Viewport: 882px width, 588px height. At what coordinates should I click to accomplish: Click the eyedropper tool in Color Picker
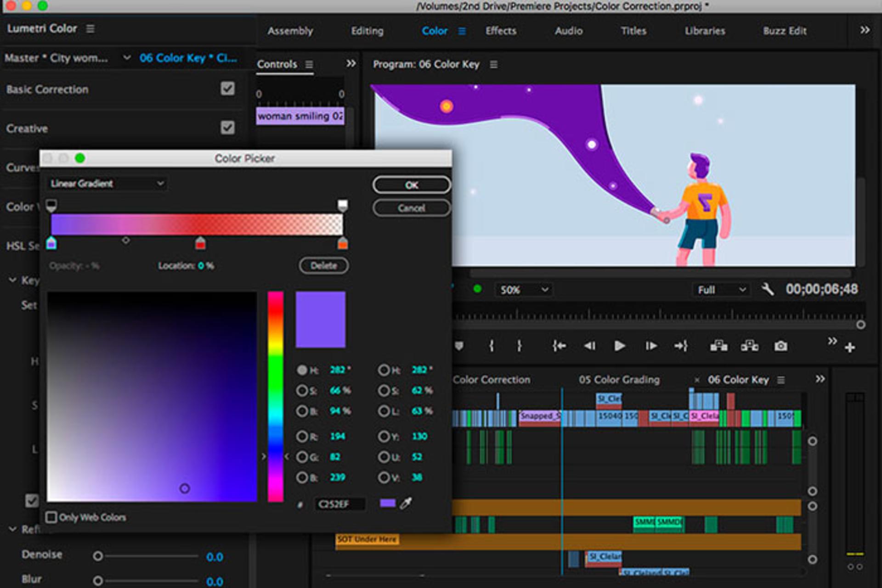[406, 504]
